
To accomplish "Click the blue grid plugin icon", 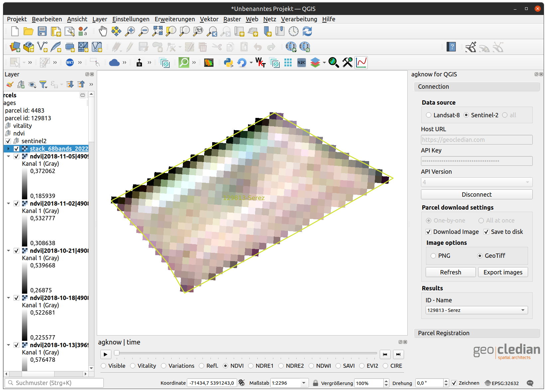I will (x=288, y=62).
